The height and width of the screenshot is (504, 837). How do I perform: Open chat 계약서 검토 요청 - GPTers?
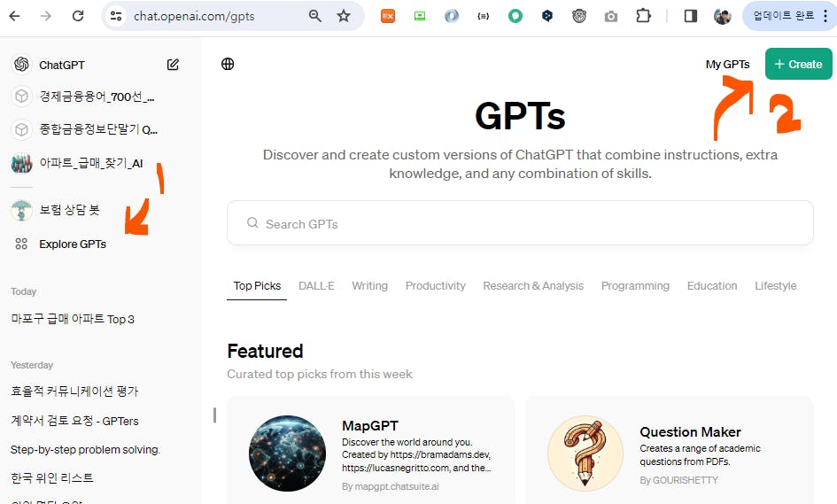[x=74, y=421]
